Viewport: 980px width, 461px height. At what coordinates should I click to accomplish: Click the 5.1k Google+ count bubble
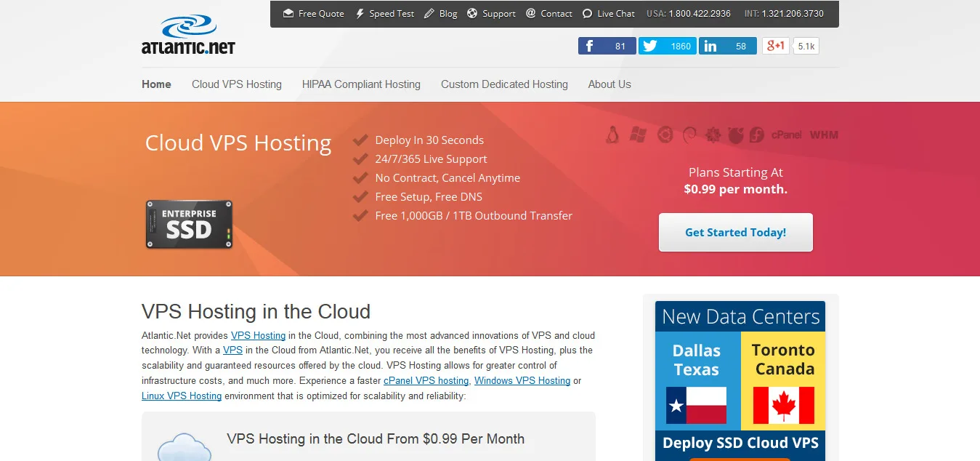tap(806, 46)
